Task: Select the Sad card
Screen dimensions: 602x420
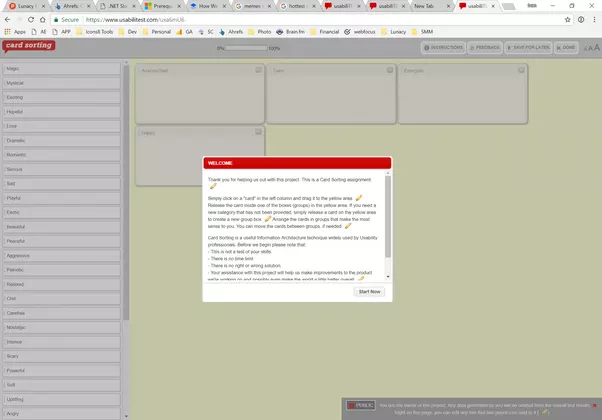Action: [x=61, y=184]
